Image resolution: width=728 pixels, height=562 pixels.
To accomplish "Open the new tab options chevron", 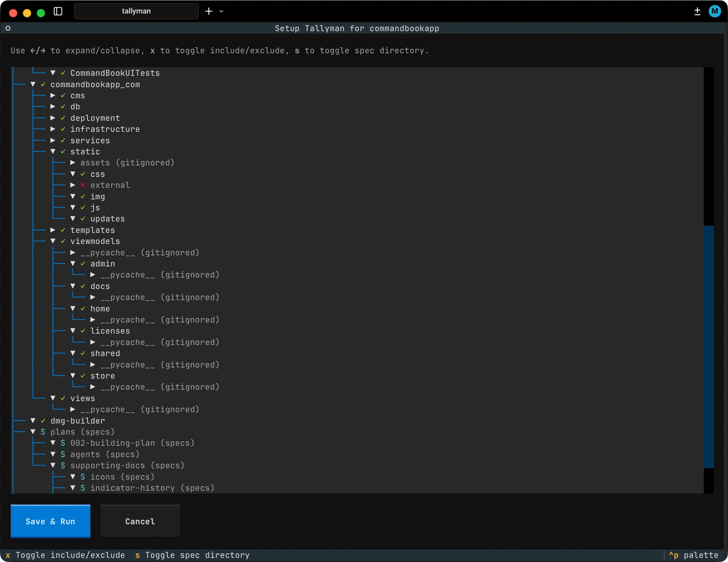I will 221,11.
